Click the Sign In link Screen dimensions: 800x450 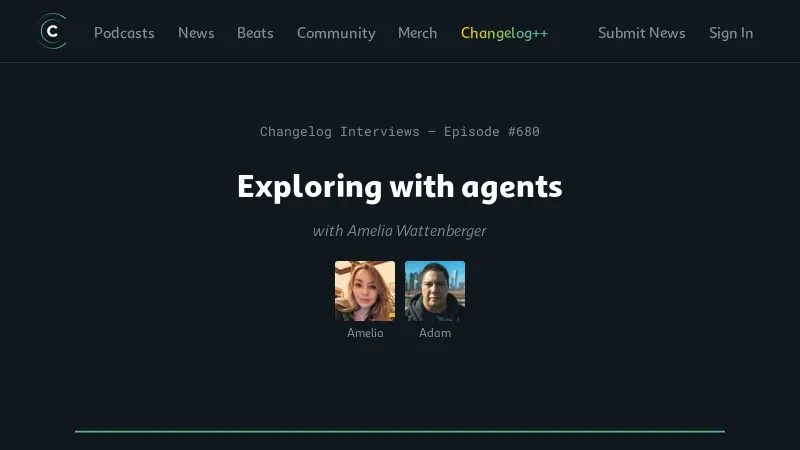pos(731,33)
